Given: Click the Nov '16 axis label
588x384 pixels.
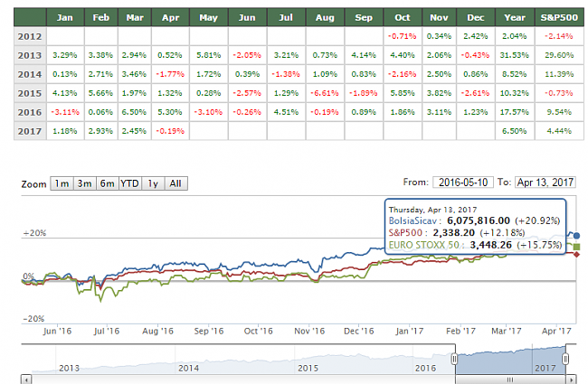Looking at the screenshot, I should [309, 332].
